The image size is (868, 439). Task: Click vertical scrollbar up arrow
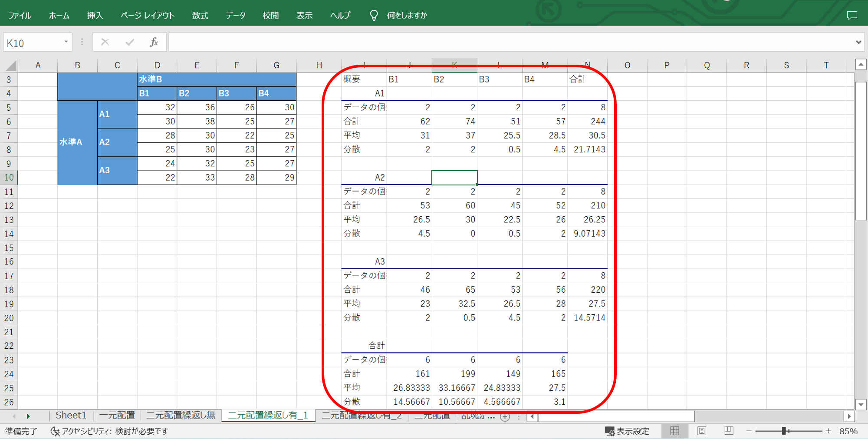[861, 65]
